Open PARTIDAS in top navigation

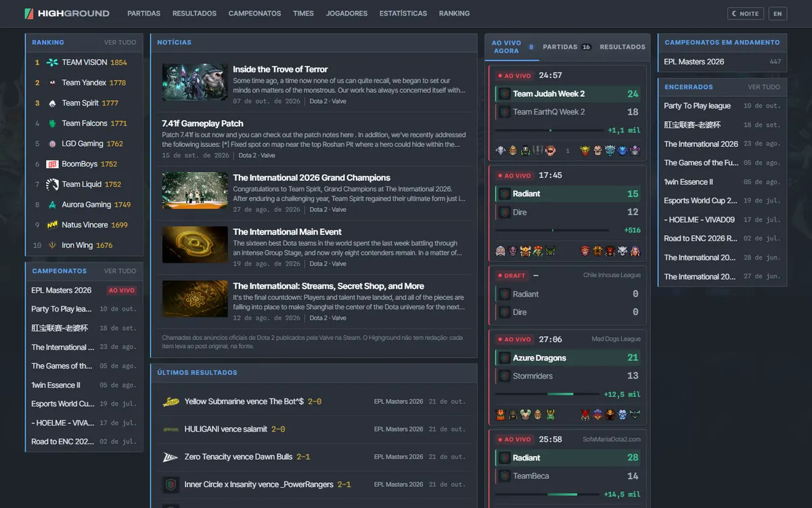tap(144, 14)
